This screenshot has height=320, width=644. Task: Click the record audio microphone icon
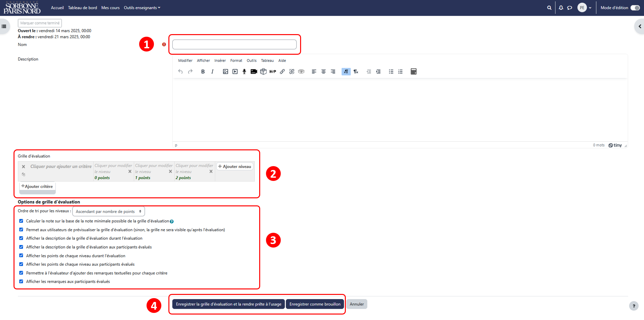(244, 71)
